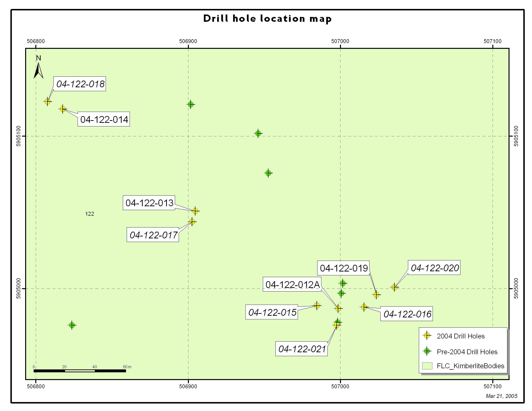
Task: Click the 04-122-012A label box
Action: pyautogui.click(x=292, y=284)
